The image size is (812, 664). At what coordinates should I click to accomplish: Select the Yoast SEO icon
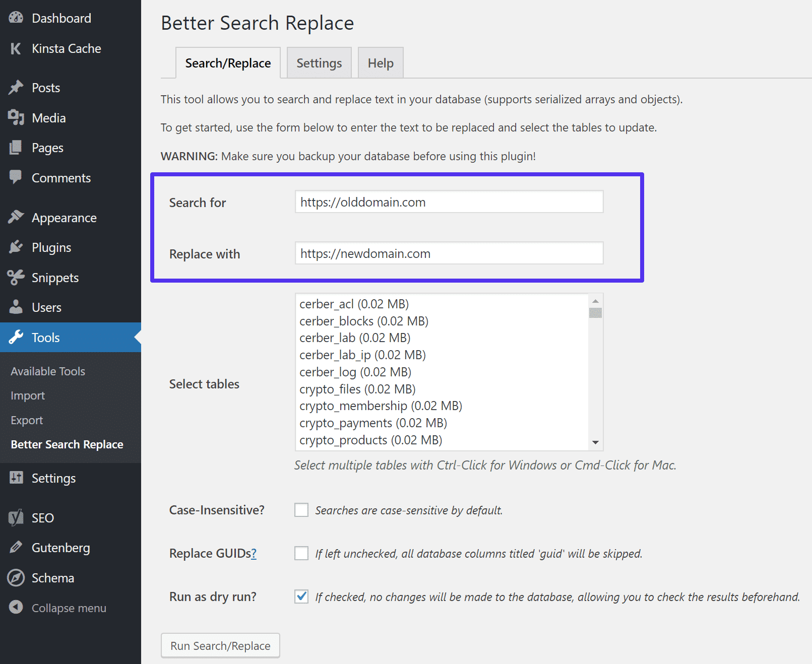pyautogui.click(x=16, y=517)
